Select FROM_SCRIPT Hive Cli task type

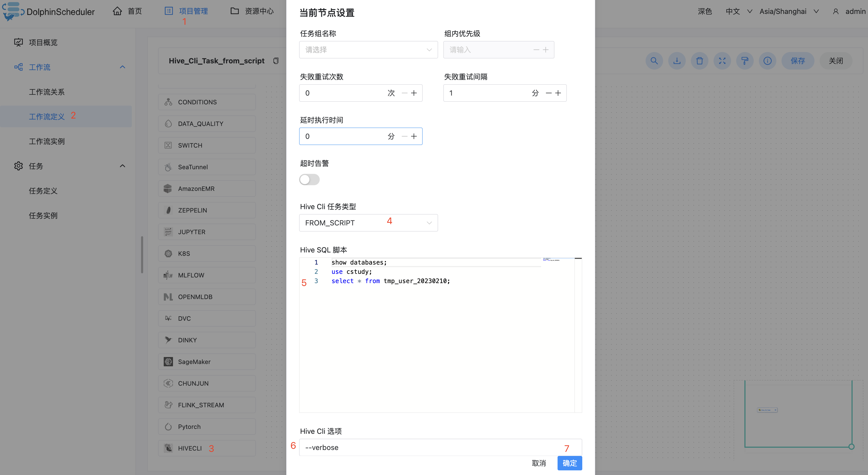point(369,223)
